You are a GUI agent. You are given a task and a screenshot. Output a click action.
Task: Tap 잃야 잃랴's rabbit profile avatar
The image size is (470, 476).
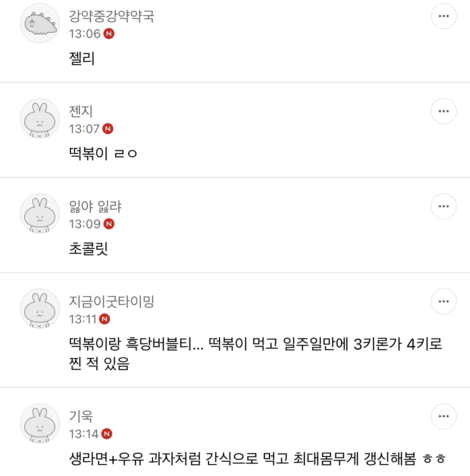40,214
